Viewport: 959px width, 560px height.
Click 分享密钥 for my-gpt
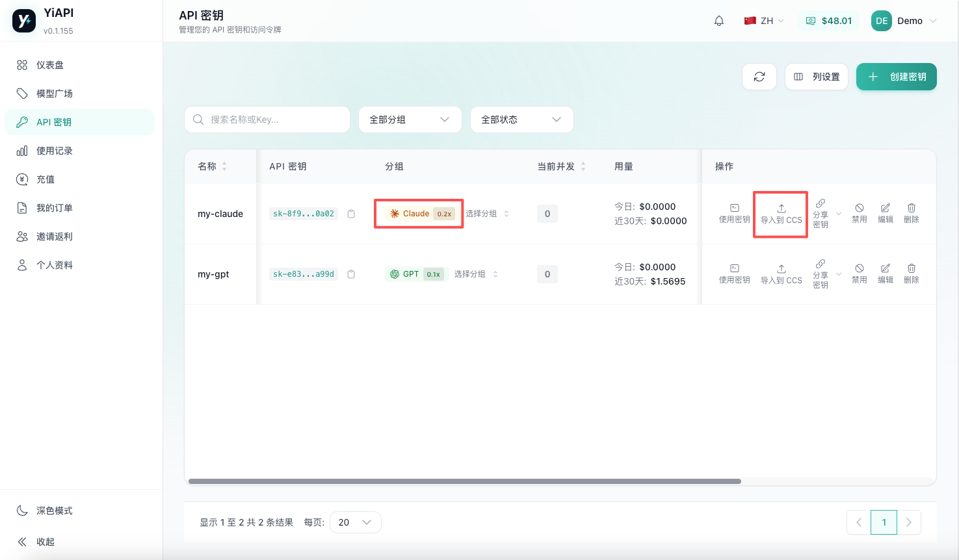coord(821,274)
